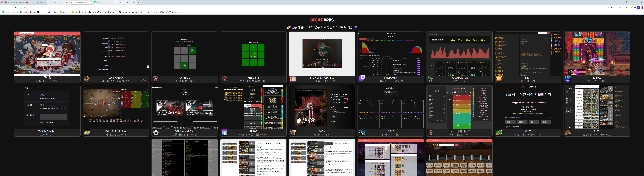Screen dimensions: 644x176
Task: Open the TODAYGRADE app thumbnail
Action: [x=459, y=54]
